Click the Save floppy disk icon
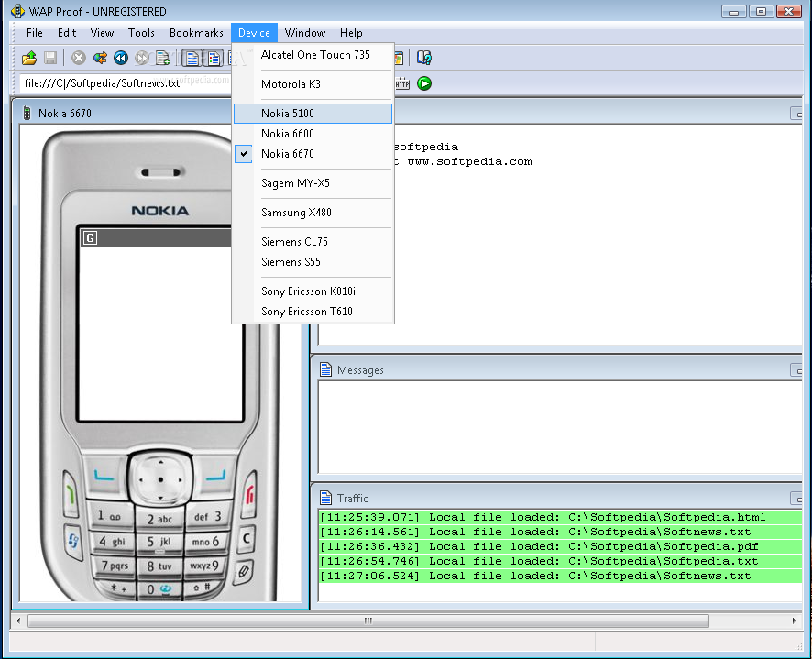The height and width of the screenshot is (659, 812). tap(50, 58)
